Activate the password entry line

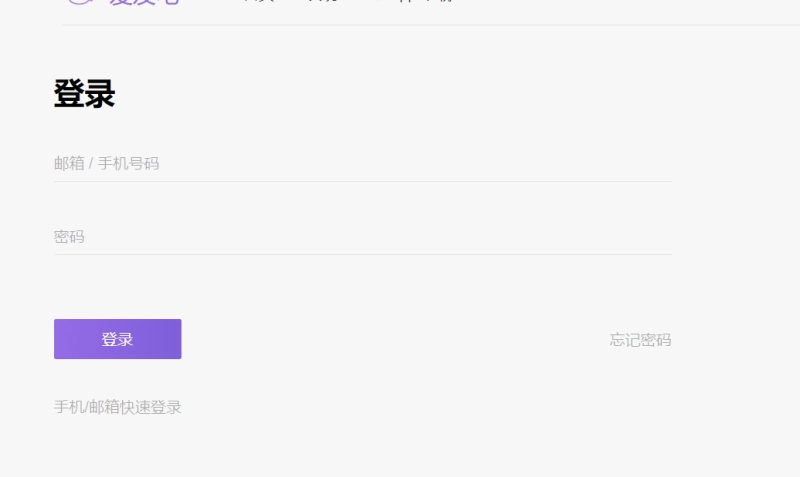click(363, 237)
